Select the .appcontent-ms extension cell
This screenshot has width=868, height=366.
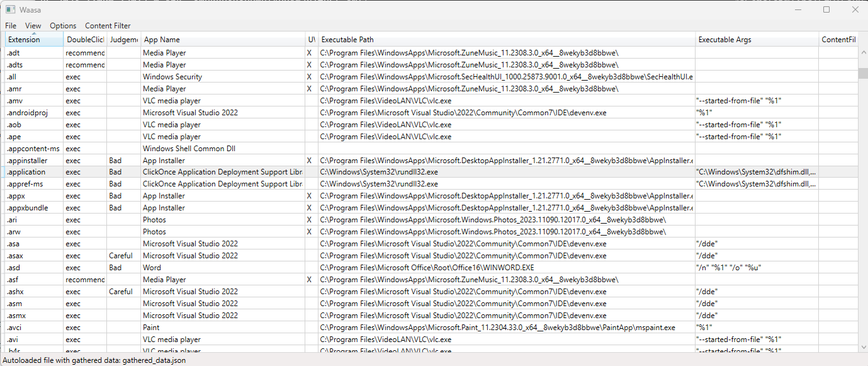34,149
